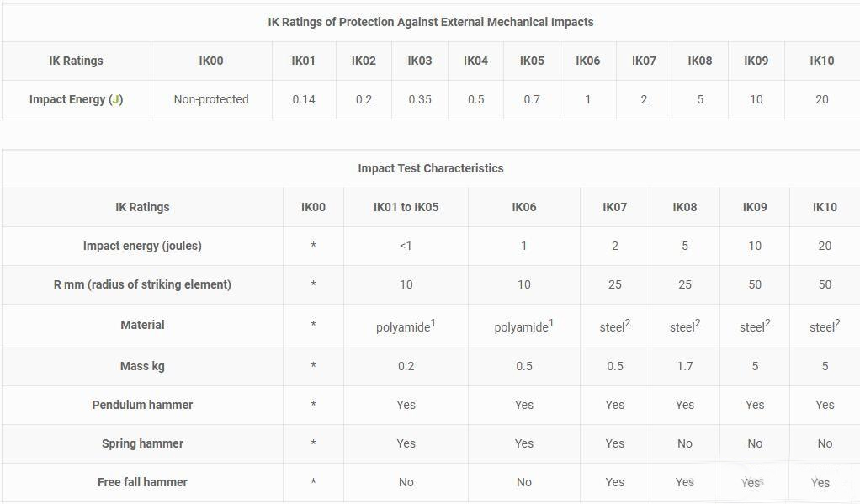Select polyamide cell in the IK06 column

tap(523, 326)
